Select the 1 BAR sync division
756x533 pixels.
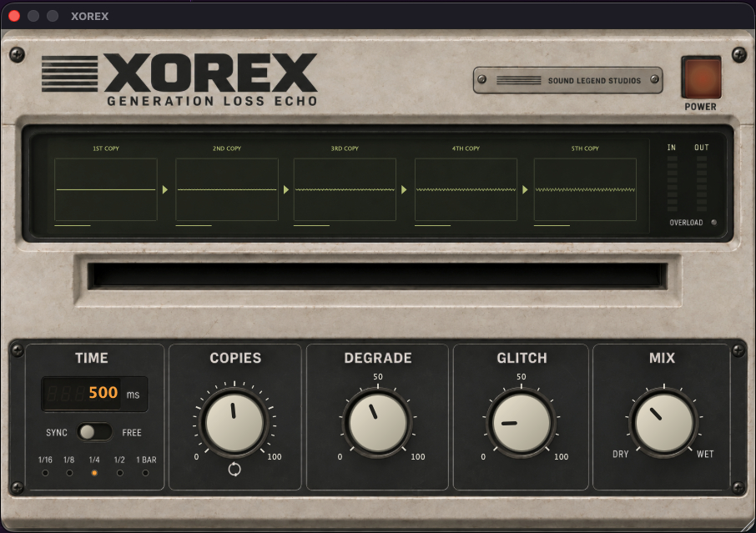pos(145,473)
